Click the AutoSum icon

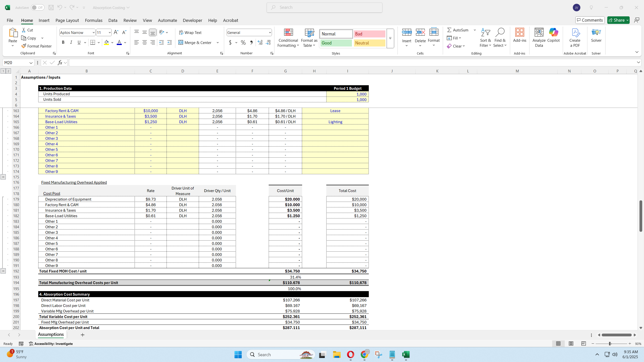click(x=450, y=30)
